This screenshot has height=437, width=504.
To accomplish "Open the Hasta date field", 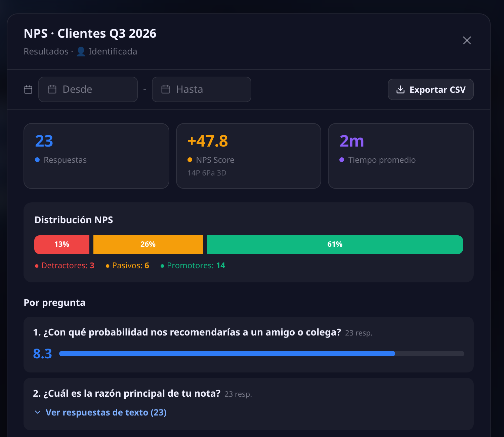I will click(202, 89).
